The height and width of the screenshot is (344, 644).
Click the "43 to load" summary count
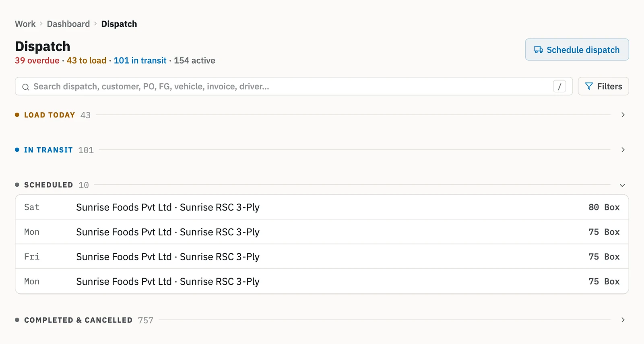point(87,60)
